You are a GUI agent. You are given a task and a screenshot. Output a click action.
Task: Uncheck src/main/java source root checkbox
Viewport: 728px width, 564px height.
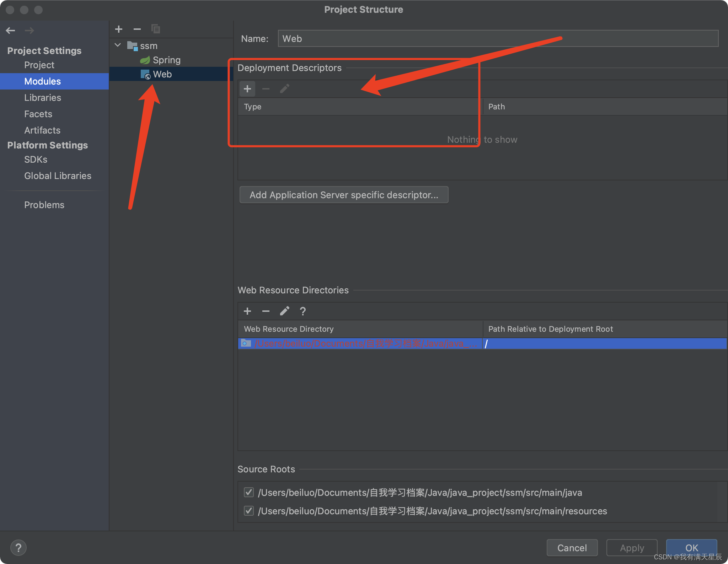[249, 493]
